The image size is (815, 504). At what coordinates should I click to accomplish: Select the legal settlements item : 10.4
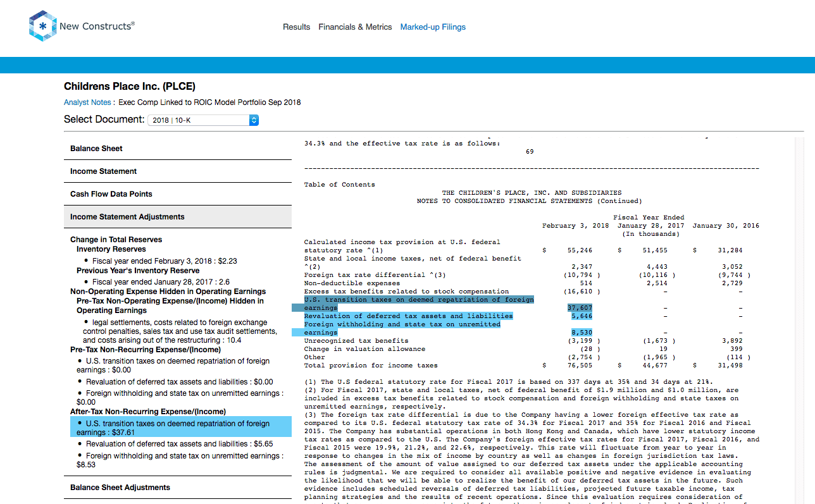tap(180, 331)
